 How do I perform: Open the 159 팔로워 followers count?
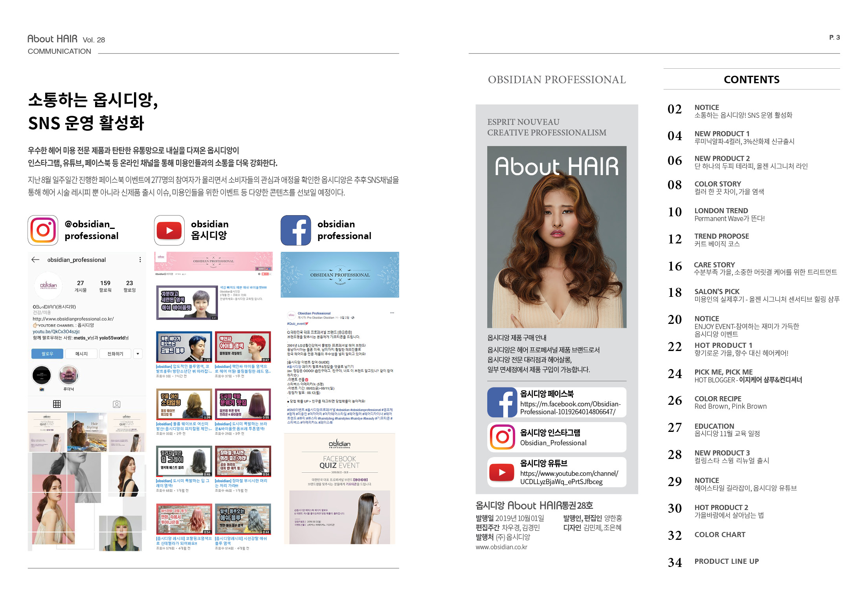105,286
